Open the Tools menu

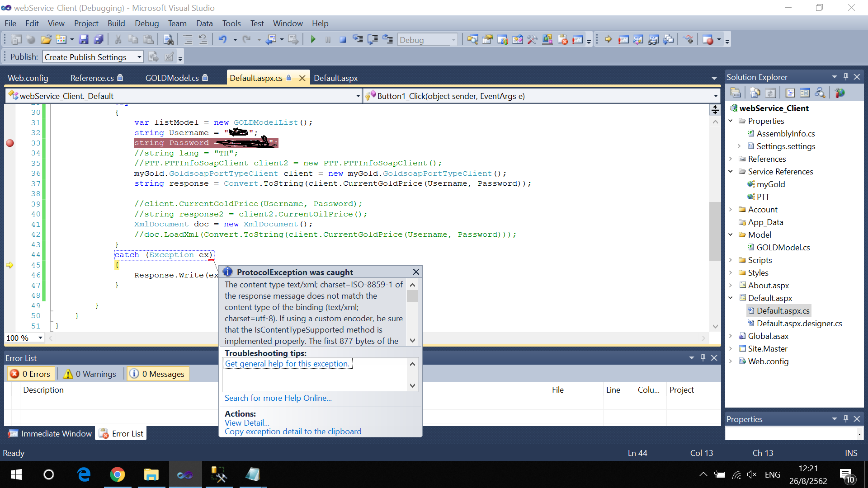tap(231, 23)
